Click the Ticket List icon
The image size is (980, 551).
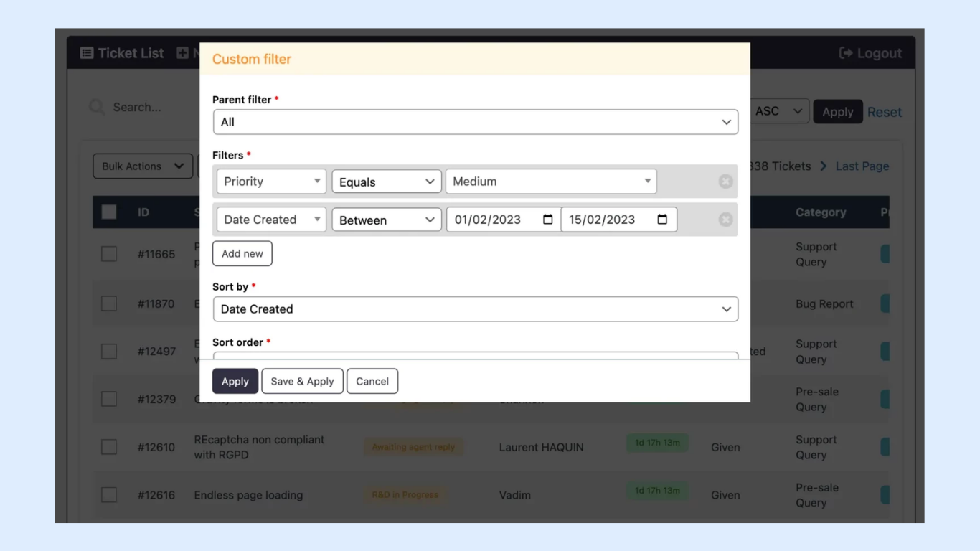click(x=87, y=53)
